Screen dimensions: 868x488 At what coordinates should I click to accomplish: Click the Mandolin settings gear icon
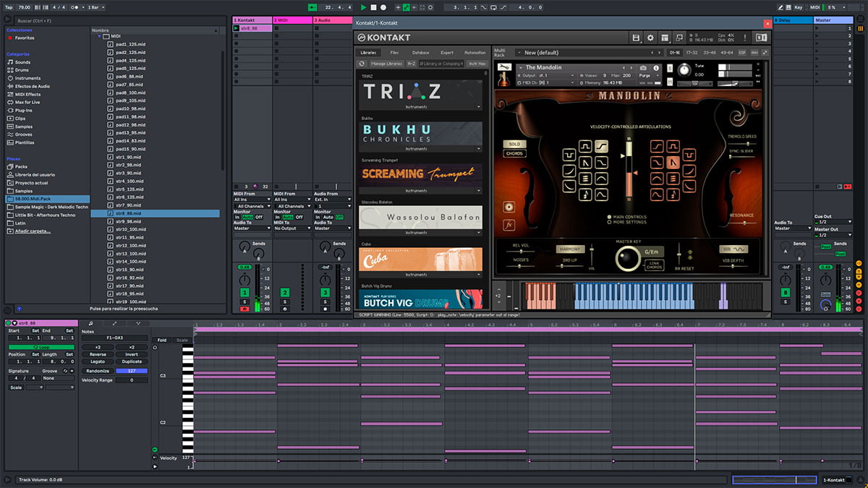pyautogui.click(x=509, y=207)
